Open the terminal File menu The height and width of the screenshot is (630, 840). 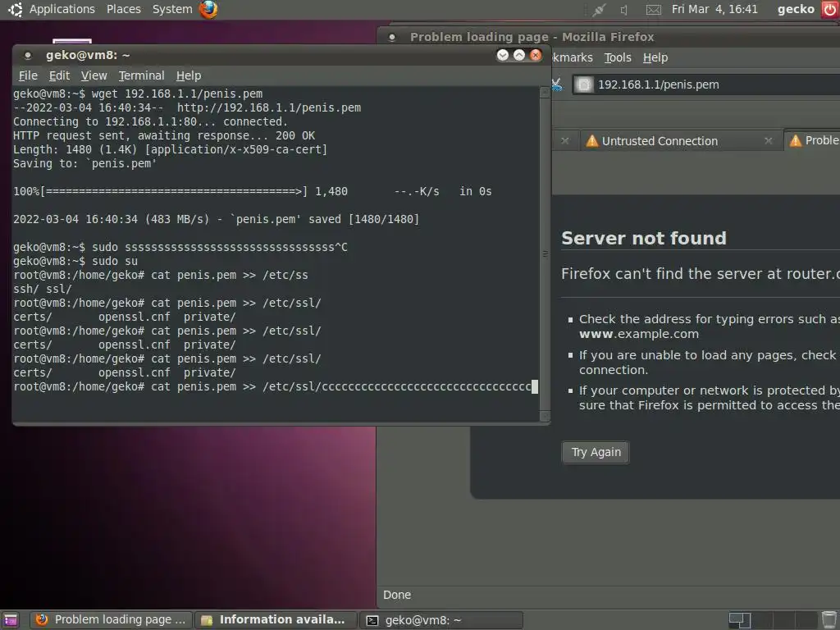(28, 75)
